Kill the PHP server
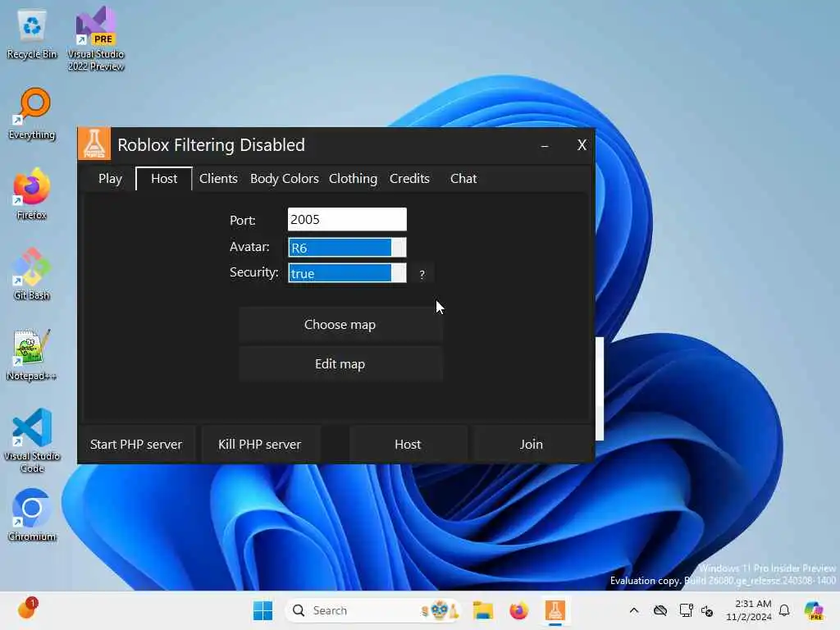The height and width of the screenshot is (630, 840). (260, 444)
